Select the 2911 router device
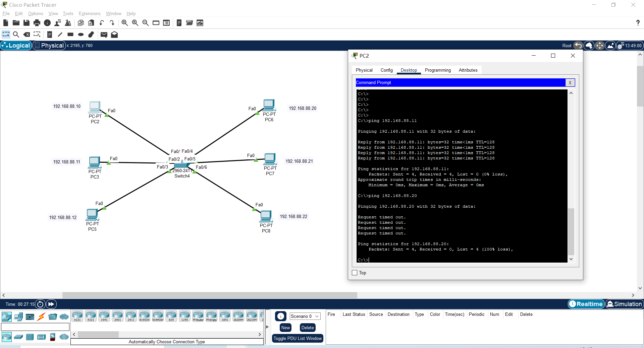This screenshot has width=644, height=348. pyautogui.click(x=131, y=316)
